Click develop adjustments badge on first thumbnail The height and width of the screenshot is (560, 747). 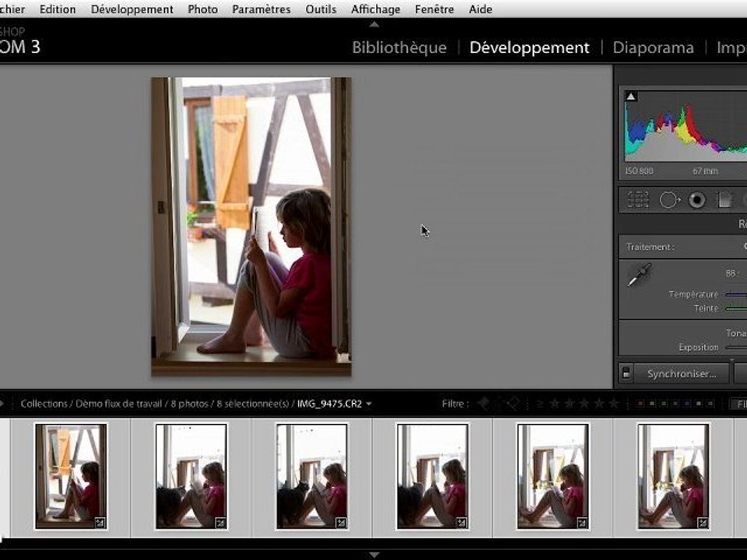(x=100, y=523)
